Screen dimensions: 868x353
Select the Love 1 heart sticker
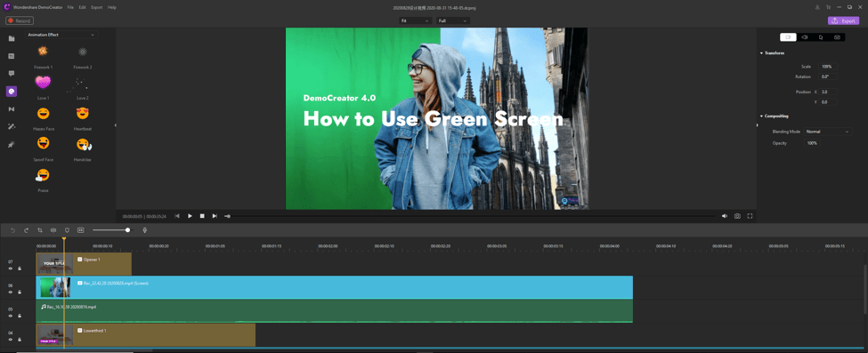tap(43, 83)
